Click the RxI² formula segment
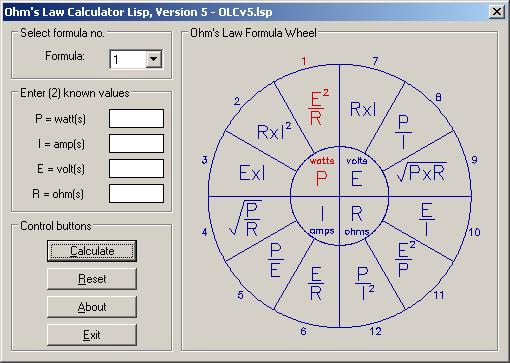Image resolution: width=510 pixels, height=363 pixels. 274,131
